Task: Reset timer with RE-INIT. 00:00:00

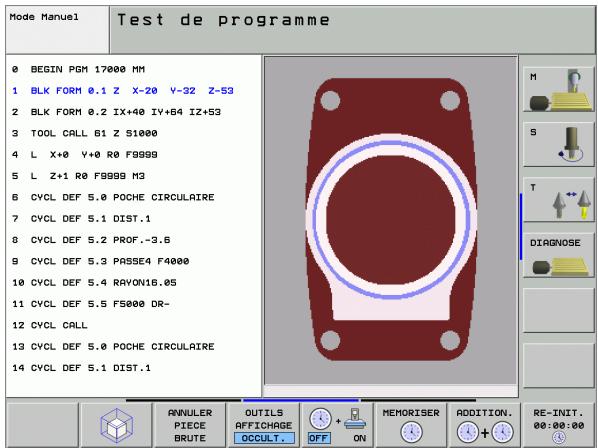Action: 558,426
